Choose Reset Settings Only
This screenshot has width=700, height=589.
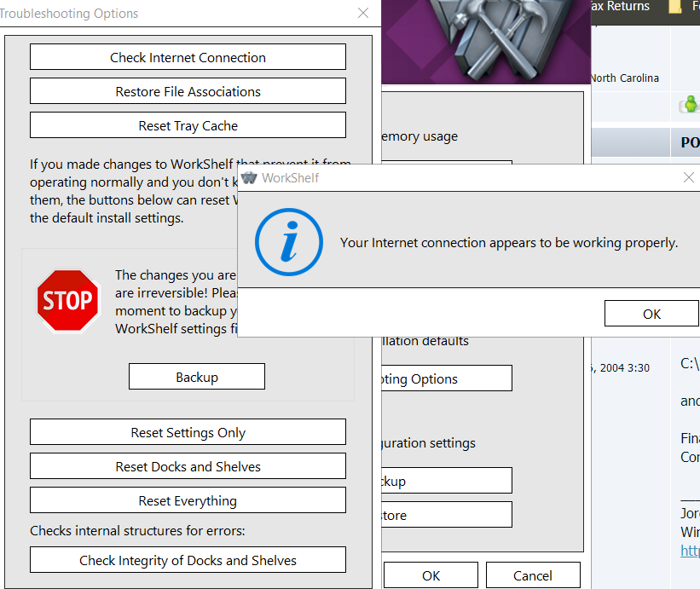[188, 432]
